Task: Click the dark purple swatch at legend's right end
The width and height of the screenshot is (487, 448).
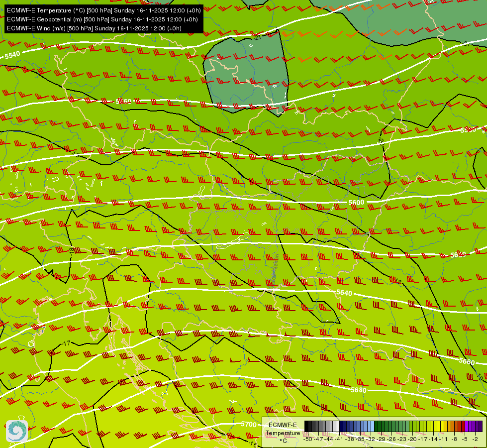Action: click(481, 426)
